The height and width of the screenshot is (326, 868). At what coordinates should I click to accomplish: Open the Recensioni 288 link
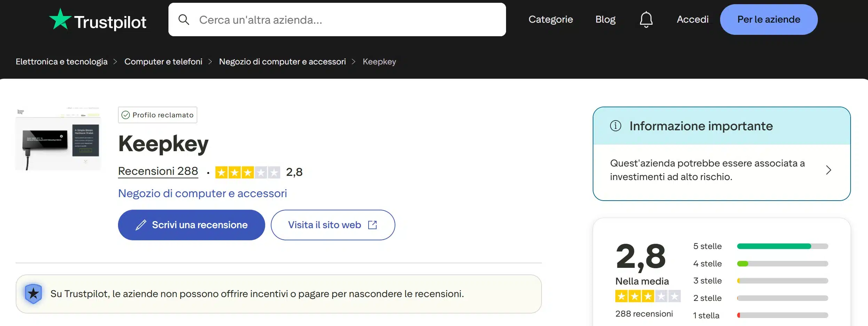click(x=158, y=171)
